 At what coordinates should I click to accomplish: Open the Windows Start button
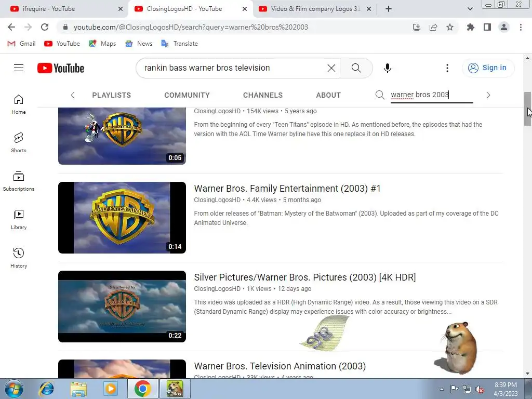tap(14, 389)
